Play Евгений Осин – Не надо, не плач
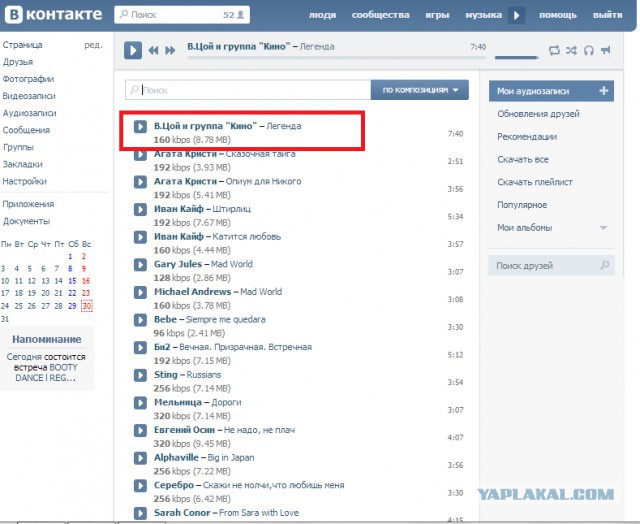640x524 pixels. (140, 431)
